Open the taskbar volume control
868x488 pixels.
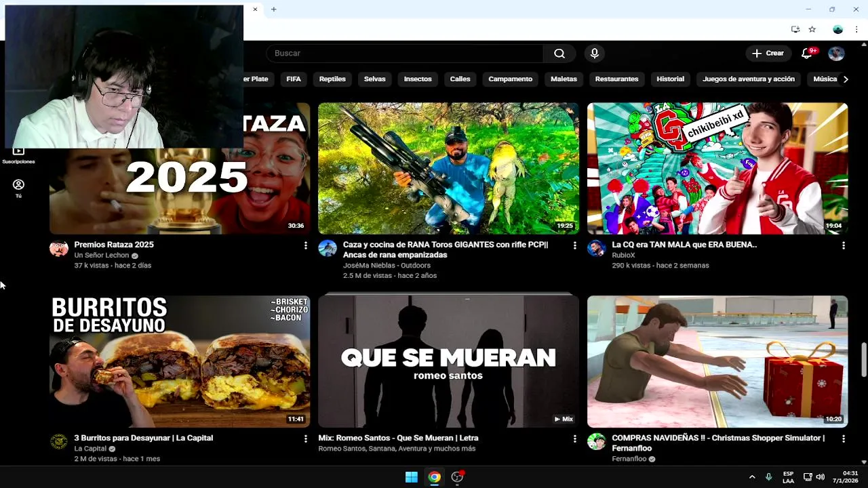coord(821,477)
